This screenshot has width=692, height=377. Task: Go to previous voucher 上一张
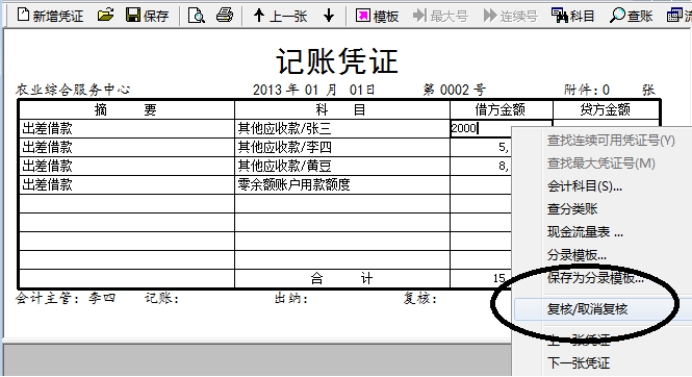click(x=280, y=16)
